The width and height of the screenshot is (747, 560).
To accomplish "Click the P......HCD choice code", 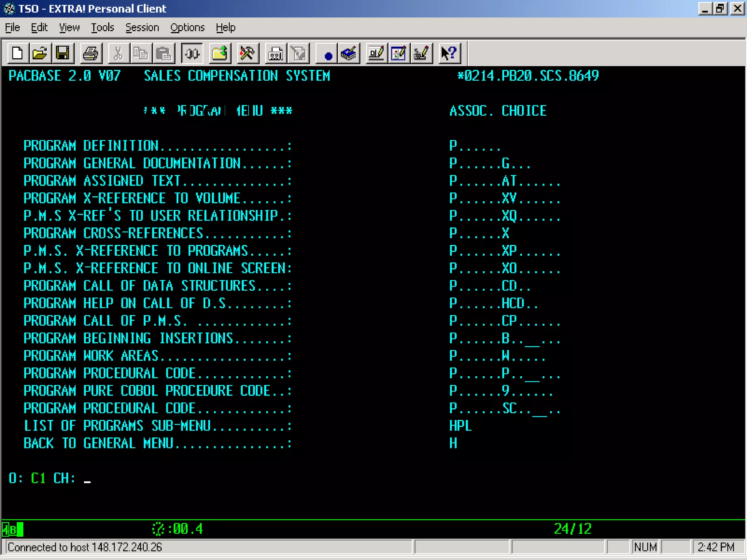I will tap(494, 304).
